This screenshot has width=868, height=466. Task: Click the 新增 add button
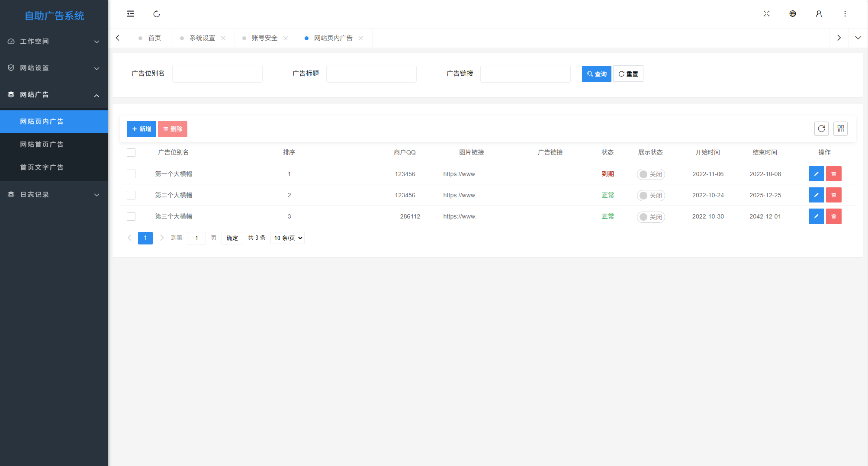(x=141, y=129)
